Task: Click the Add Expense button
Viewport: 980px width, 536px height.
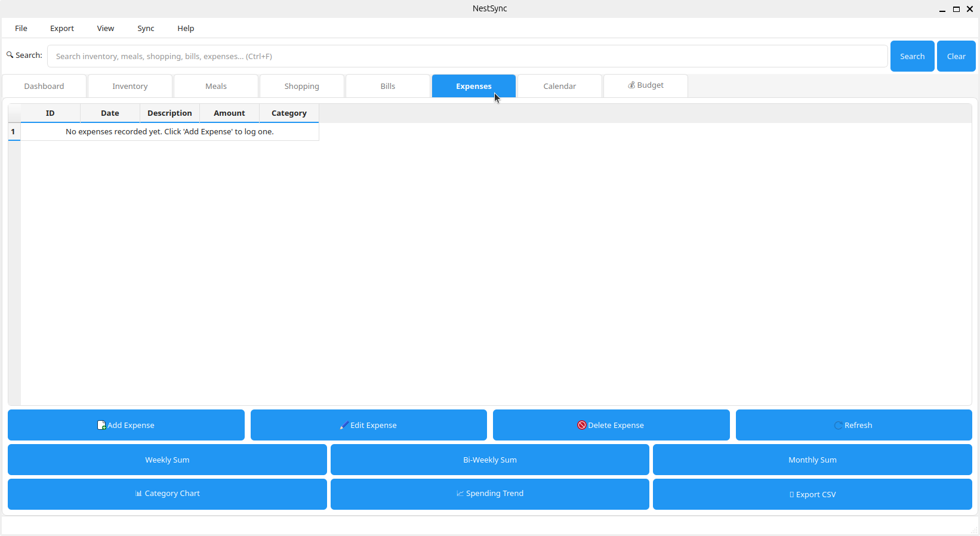Action: [126, 425]
